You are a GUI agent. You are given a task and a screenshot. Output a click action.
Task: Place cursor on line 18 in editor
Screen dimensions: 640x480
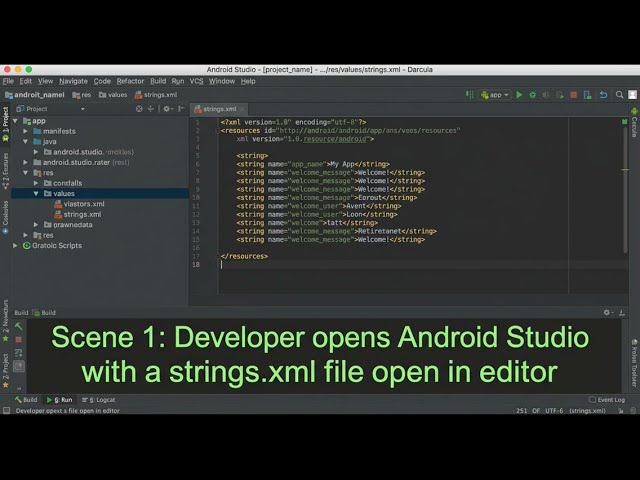click(x=408, y=264)
